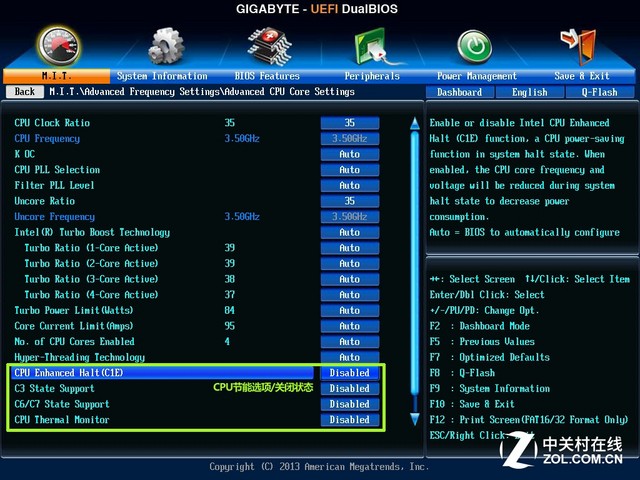Toggle C3 State Support Disabled value
This screenshot has width=640, height=480.
pyautogui.click(x=350, y=388)
